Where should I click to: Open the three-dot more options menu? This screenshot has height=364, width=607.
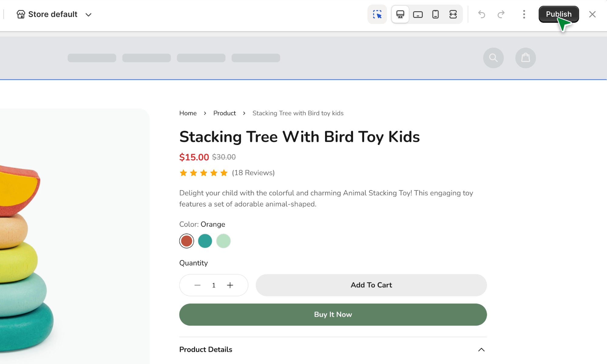(x=524, y=14)
